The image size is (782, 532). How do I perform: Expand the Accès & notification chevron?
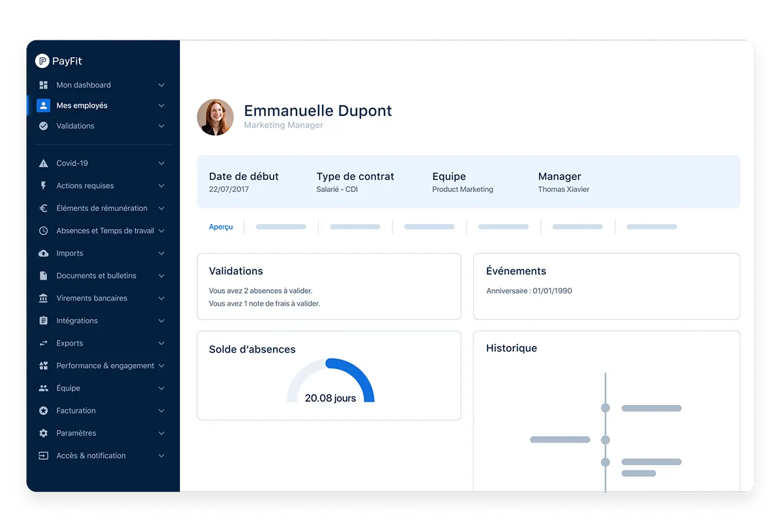162,456
